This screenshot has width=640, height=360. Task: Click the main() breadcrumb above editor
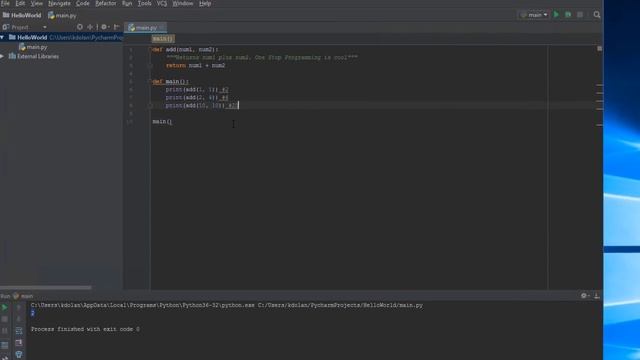163,39
